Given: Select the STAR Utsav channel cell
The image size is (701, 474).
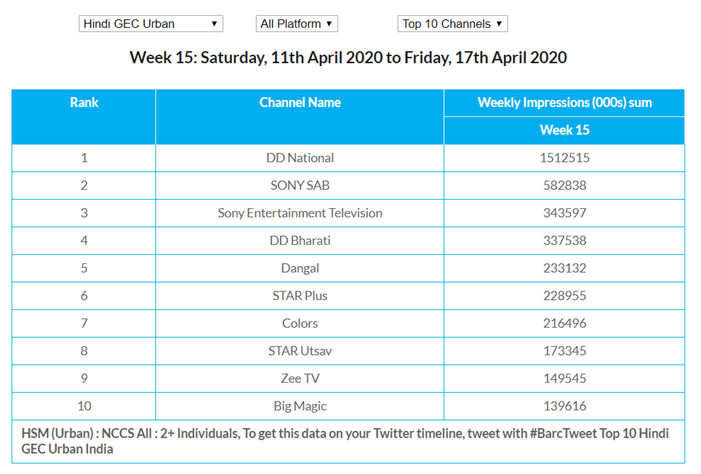Looking at the screenshot, I should tap(300, 351).
